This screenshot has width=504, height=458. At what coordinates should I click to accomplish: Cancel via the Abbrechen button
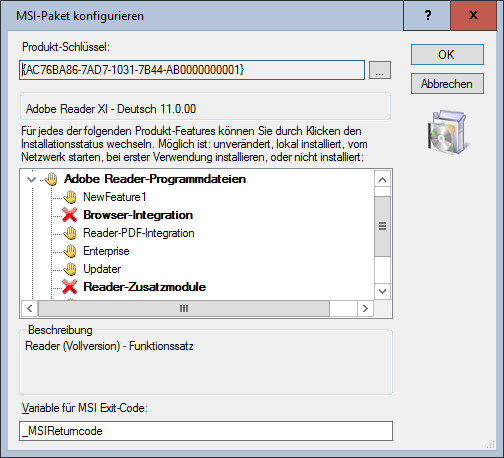point(447,84)
